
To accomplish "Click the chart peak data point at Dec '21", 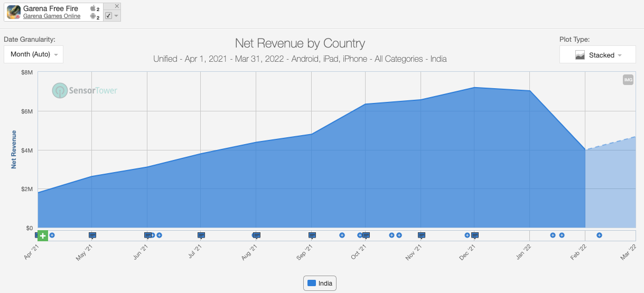I will (475, 88).
